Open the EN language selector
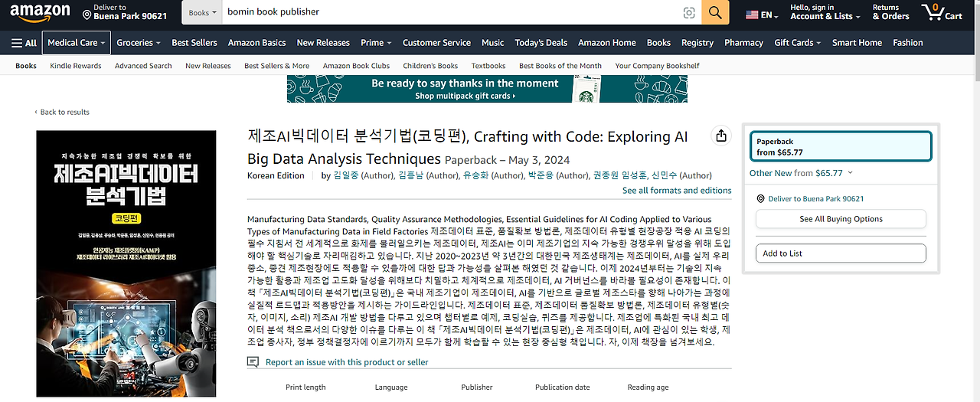The image size is (980, 402). pos(762,15)
